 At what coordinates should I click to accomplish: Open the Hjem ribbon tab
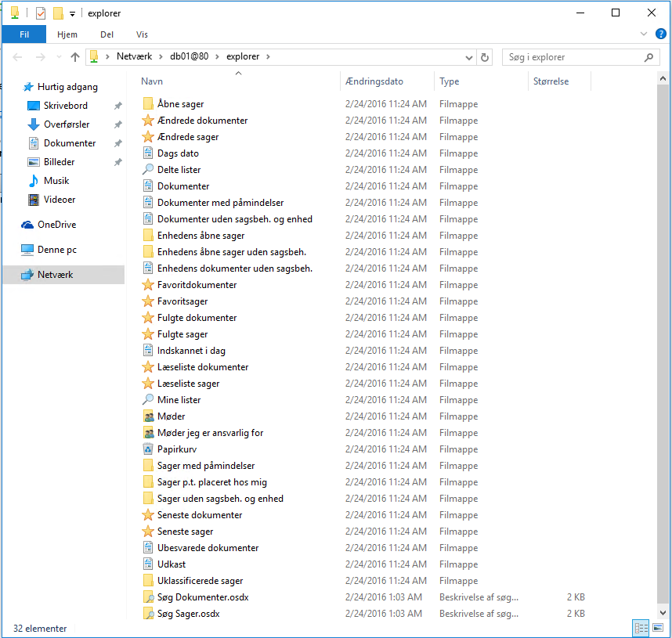(x=67, y=34)
